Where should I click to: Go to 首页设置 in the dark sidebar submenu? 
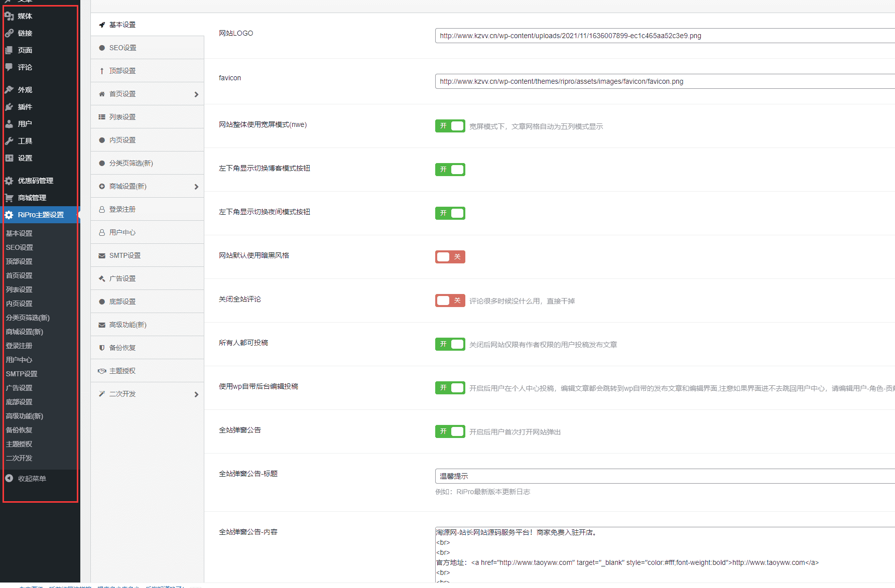coord(19,275)
